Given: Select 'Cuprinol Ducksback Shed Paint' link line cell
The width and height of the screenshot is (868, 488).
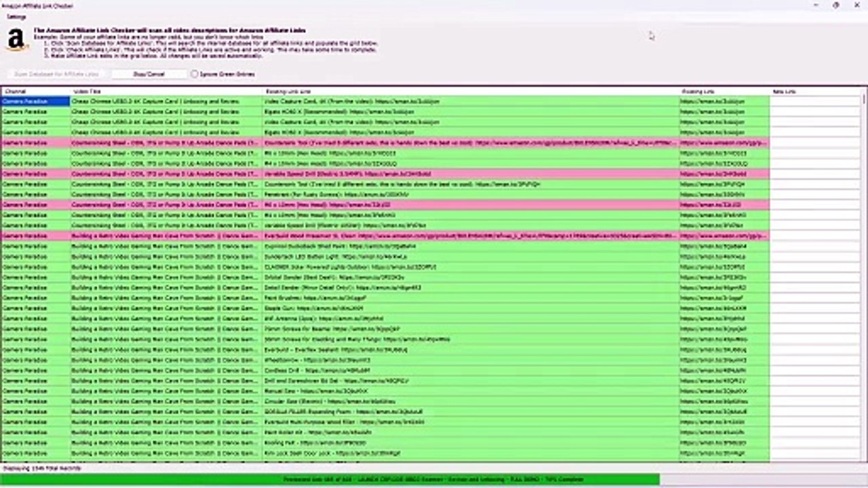Looking at the screenshot, I should [471, 246].
